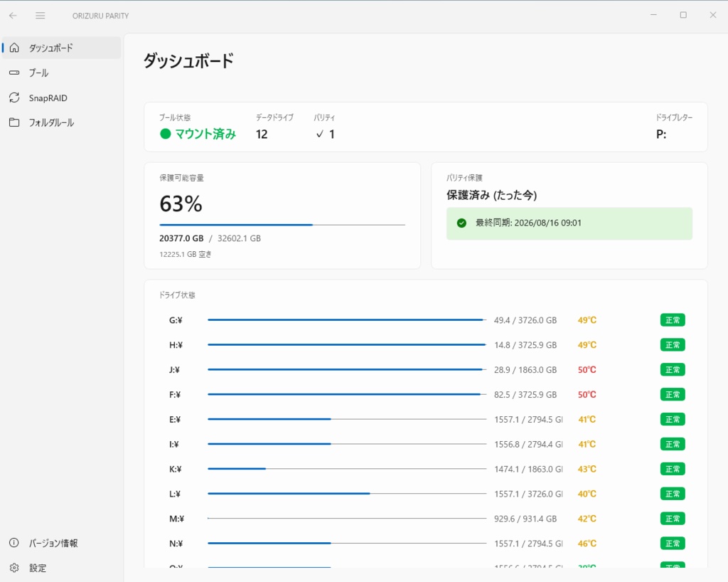The image size is (728, 582).
Task: Select ダッシュボード in the sidebar
Action: pyautogui.click(x=61, y=48)
